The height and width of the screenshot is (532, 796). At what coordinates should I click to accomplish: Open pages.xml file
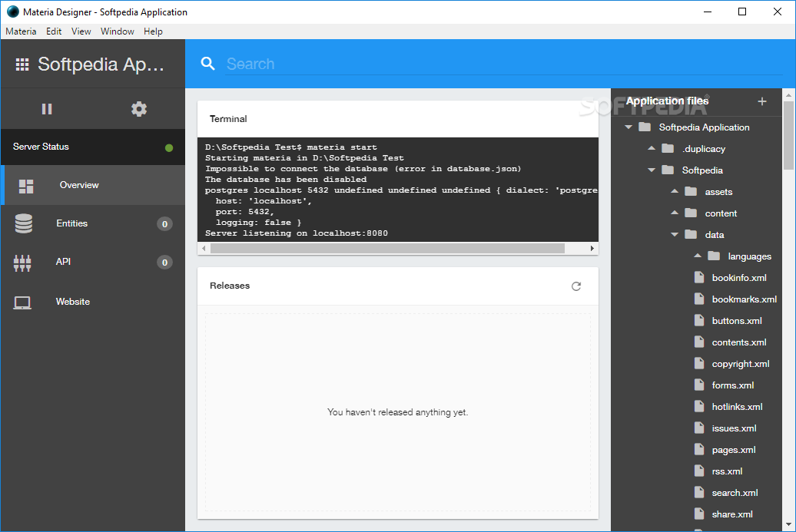[x=734, y=450]
